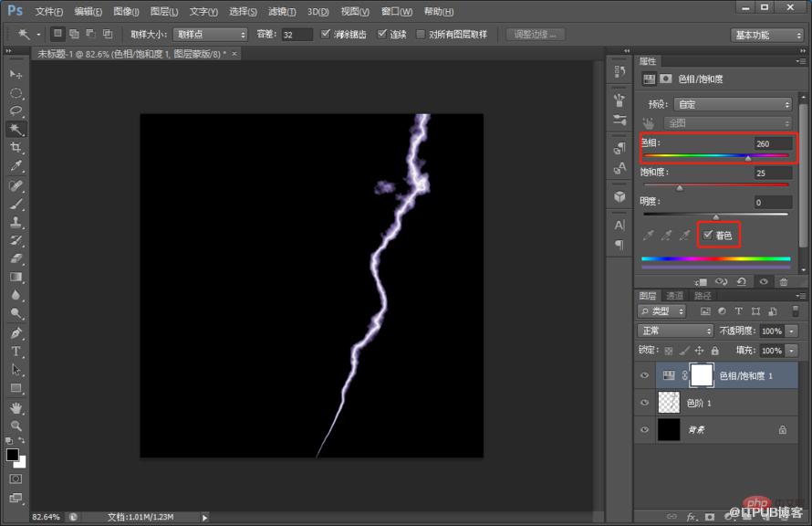The height and width of the screenshot is (526, 812).
Task: Open the 取样大小 sample size dropdown
Action: 210,35
